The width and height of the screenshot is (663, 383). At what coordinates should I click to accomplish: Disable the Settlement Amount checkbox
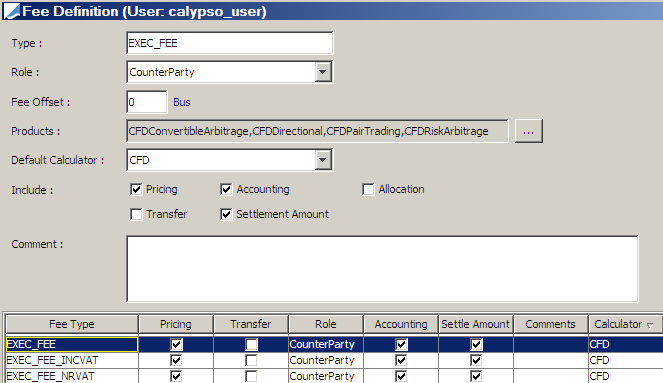click(226, 214)
